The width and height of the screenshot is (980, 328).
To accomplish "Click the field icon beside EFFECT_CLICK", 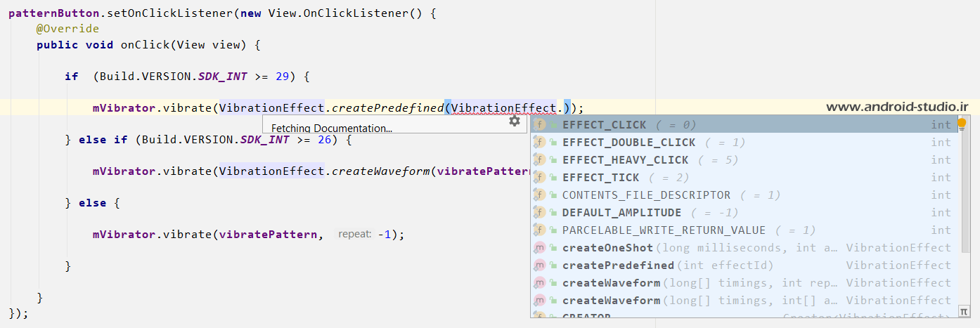I will [x=539, y=125].
